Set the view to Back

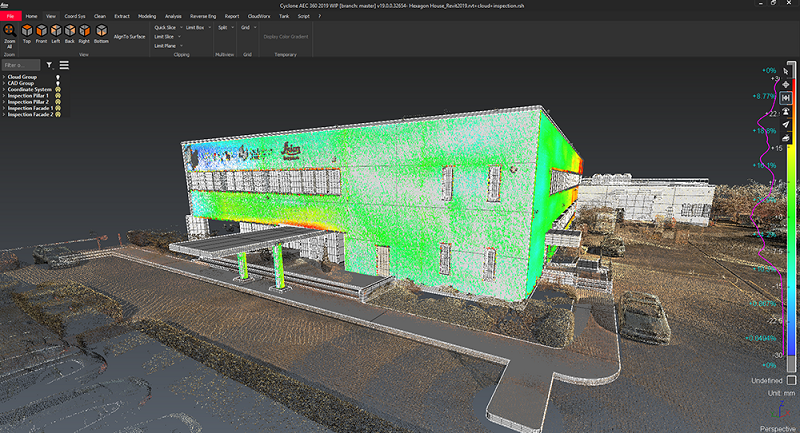[x=70, y=30]
